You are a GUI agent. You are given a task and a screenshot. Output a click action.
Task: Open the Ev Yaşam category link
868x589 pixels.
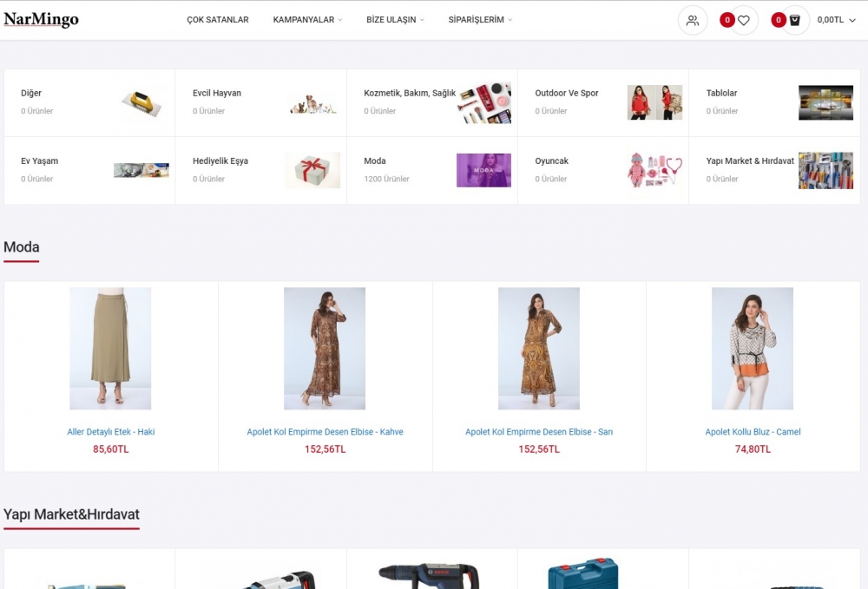click(39, 161)
